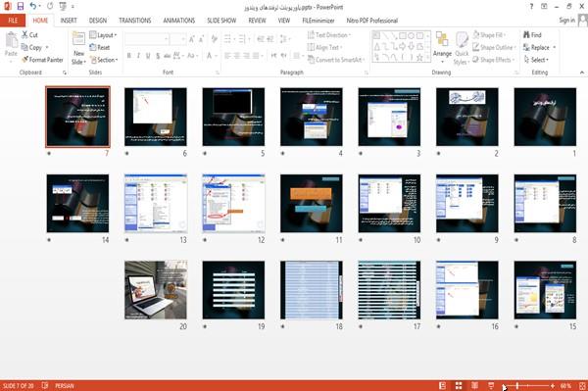Click the Save icon in quick access toolbar

(x=21, y=6)
